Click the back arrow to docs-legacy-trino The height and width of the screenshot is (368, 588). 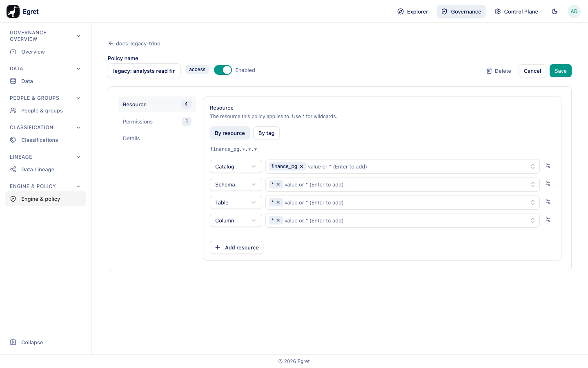coord(111,43)
